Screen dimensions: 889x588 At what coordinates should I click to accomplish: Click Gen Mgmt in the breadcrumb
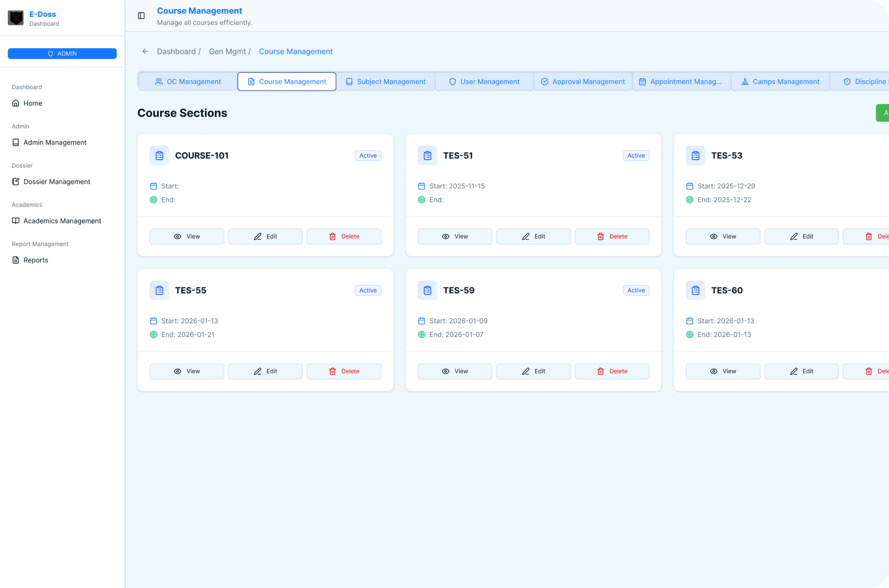[x=227, y=52]
